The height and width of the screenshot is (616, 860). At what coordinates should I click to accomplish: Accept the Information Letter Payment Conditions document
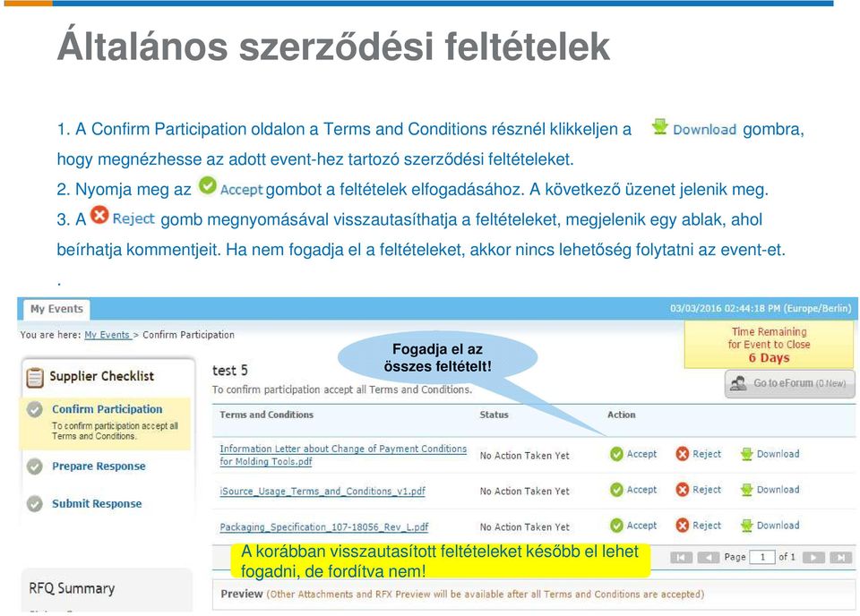point(633,454)
